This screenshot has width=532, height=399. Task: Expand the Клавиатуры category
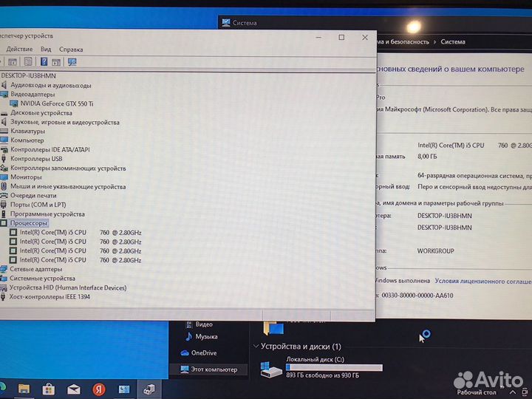(27, 131)
